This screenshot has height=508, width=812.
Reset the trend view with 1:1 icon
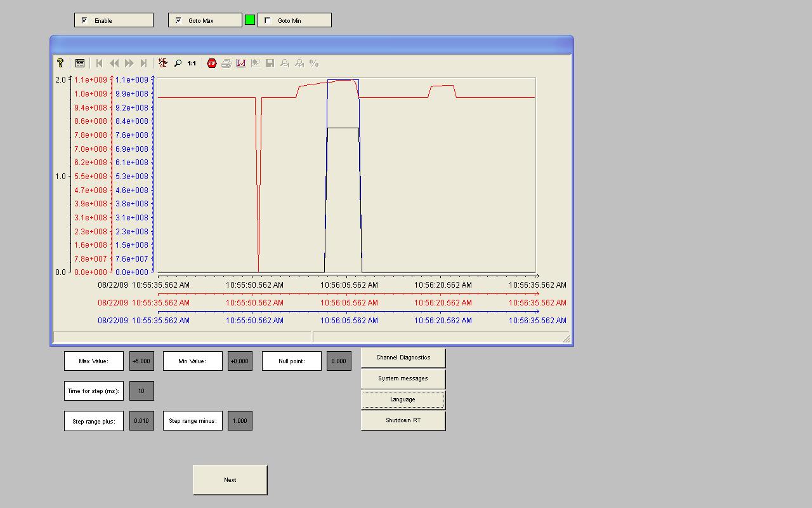(x=192, y=63)
